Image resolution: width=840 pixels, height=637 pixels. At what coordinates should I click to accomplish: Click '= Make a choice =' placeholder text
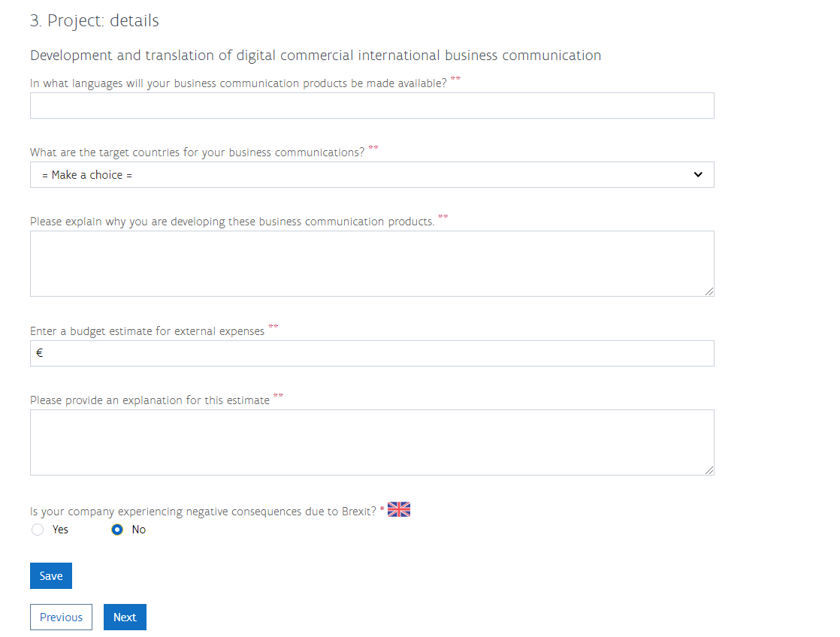[87, 175]
